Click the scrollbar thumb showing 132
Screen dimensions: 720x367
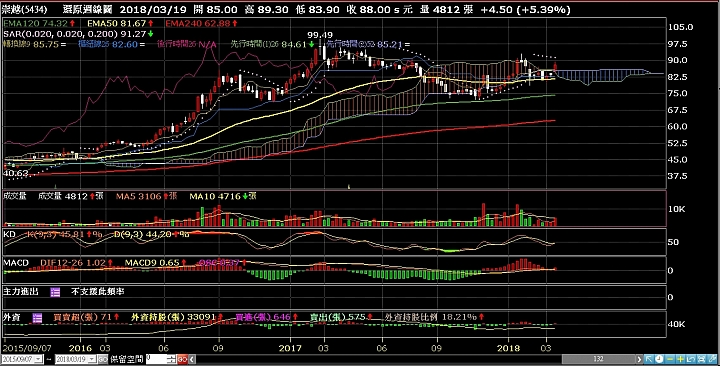click(x=599, y=359)
